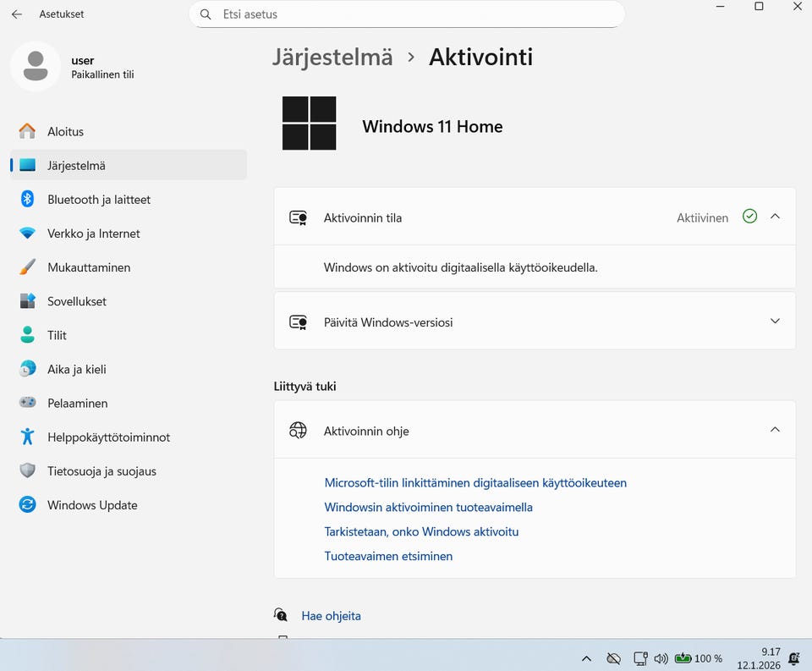Collapse the Aktivoinnin ohje section
Viewport: 812px width, 671px height.
pos(775,430)
